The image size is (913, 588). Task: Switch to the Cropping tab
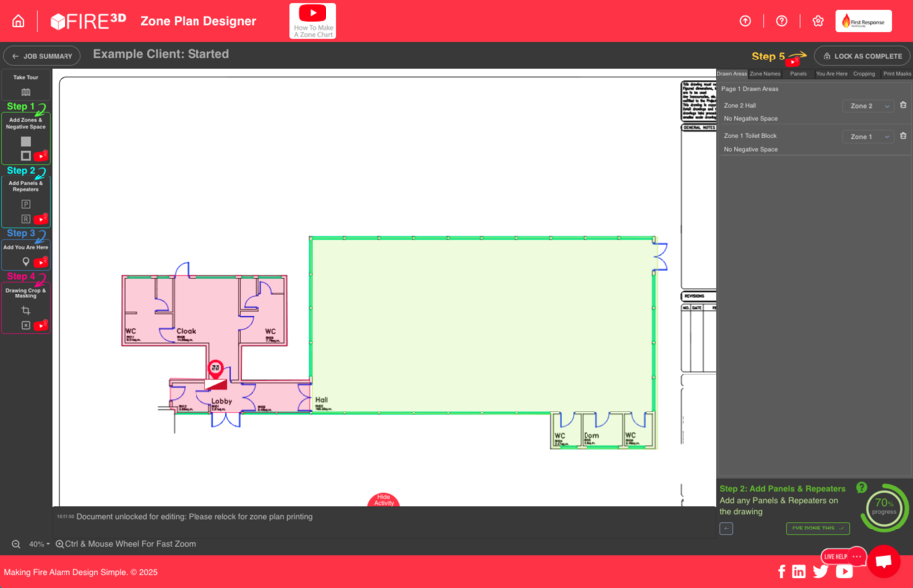coord(864,73)
